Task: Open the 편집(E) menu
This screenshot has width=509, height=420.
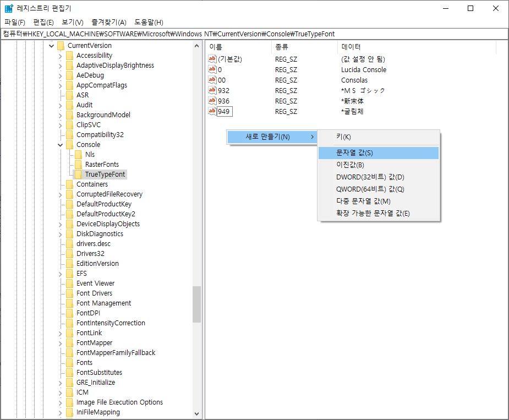Action: 43,22
